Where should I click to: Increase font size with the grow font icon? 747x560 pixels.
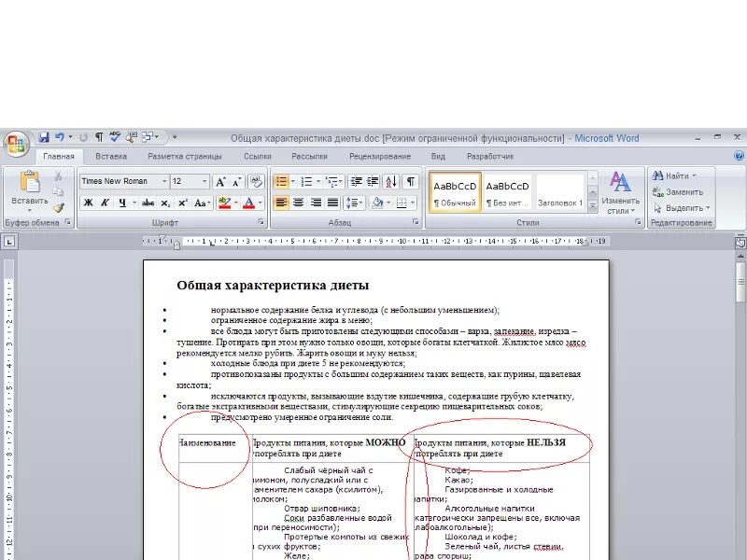(220, 181)
